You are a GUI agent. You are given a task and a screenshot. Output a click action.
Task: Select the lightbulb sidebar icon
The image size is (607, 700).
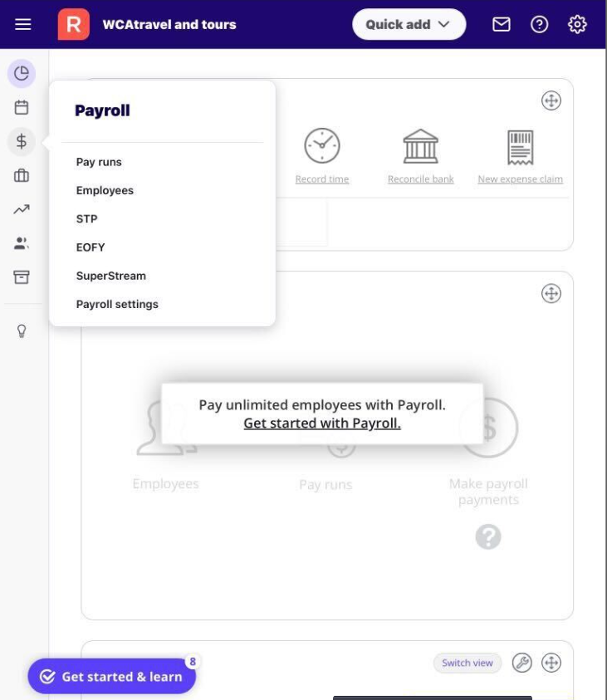point(22,330)
